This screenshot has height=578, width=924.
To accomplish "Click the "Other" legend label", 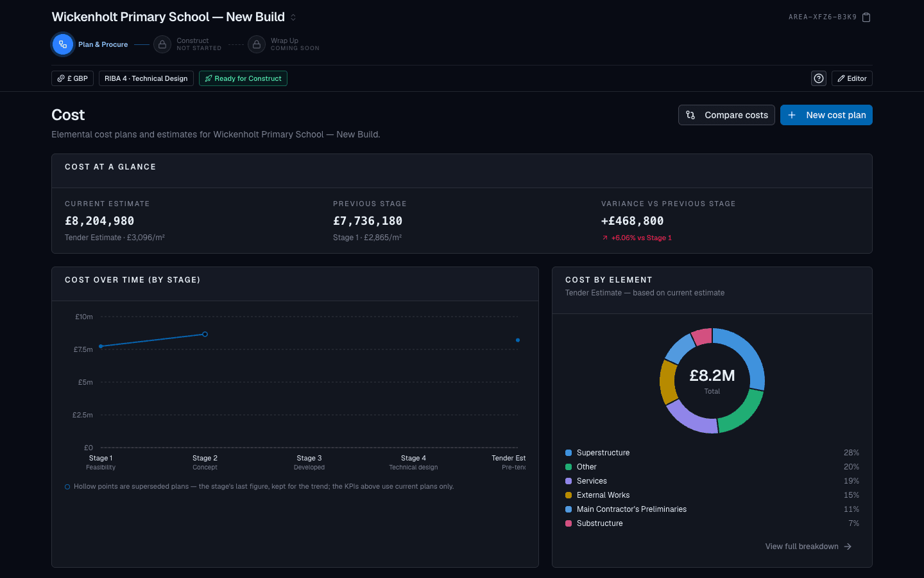I will [586, 467].
